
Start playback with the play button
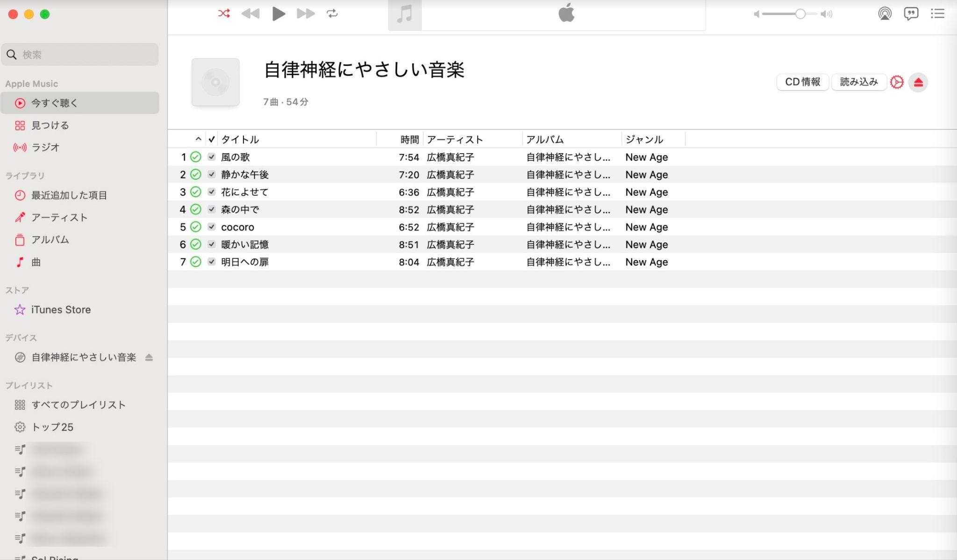click(279, 14)
